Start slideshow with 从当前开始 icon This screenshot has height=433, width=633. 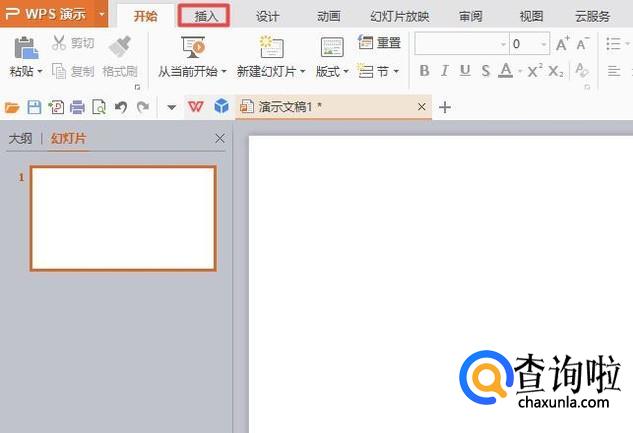point(193,47)
